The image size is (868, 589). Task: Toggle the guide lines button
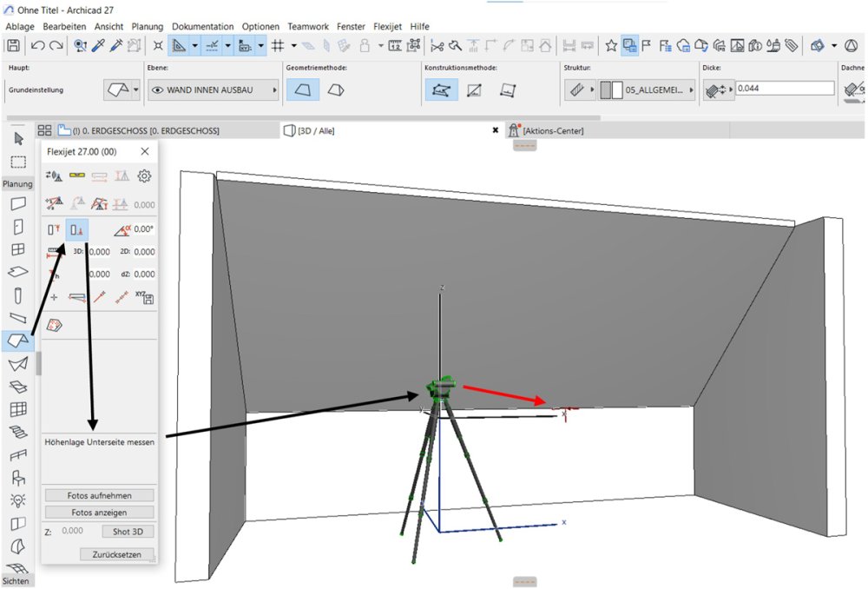coord(179,45)
